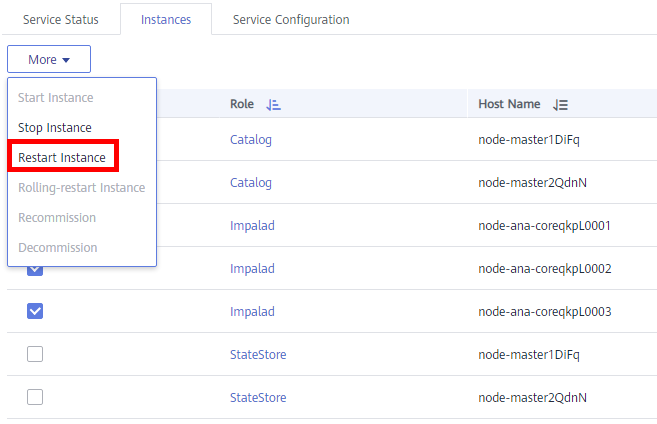Open the StateStore link for node-master2QdnN

click(x=258, y=397)
